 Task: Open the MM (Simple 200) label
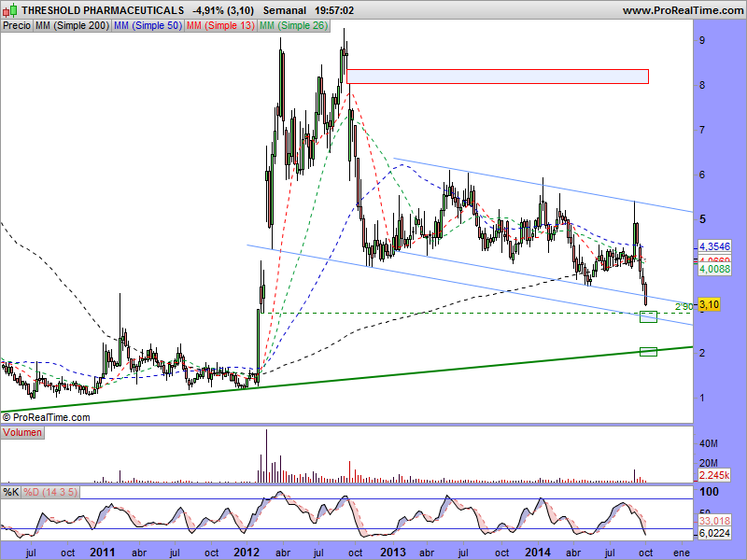[72, 25]
